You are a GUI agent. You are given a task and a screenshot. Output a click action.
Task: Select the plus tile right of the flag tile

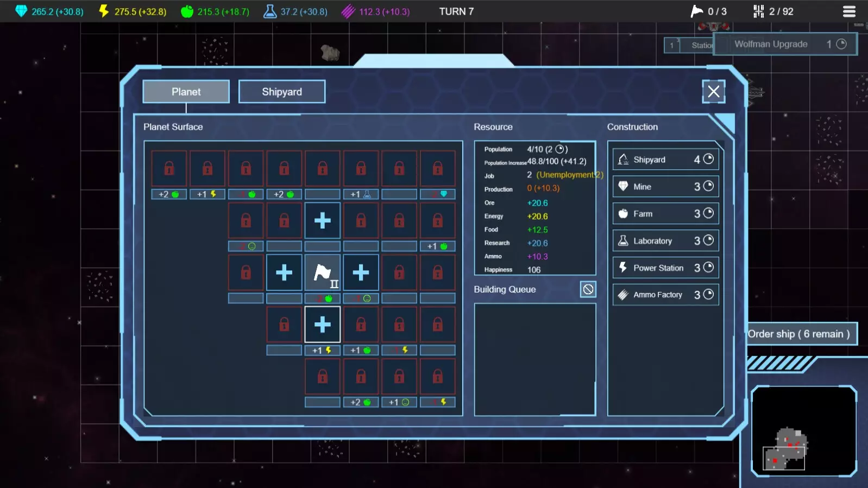click(x=361, y=272)
